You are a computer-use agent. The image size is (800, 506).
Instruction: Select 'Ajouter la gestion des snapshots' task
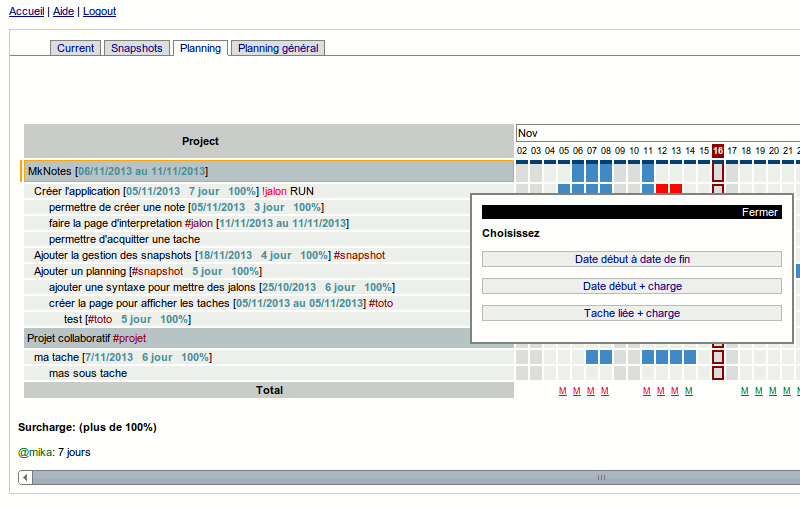247,255
